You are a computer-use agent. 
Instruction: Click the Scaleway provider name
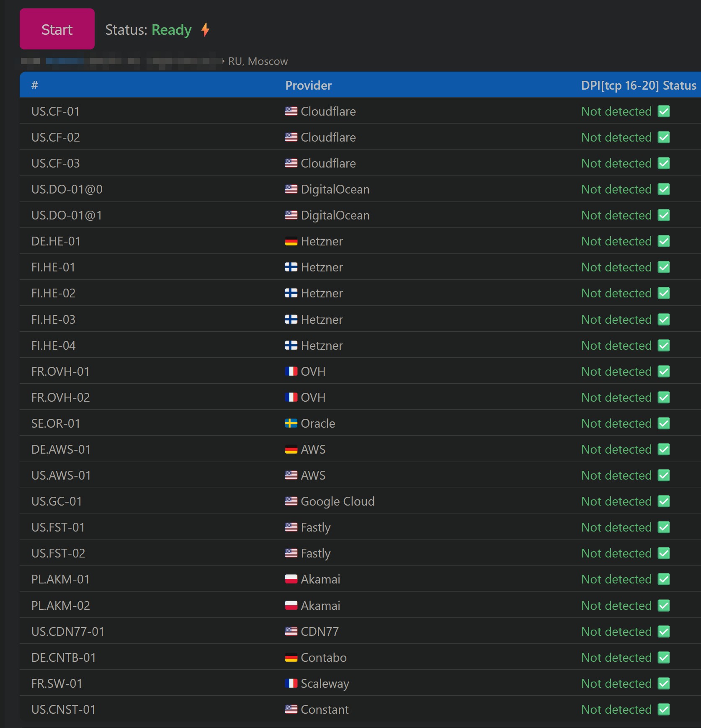pyautogui.click(x=325, y=684)
